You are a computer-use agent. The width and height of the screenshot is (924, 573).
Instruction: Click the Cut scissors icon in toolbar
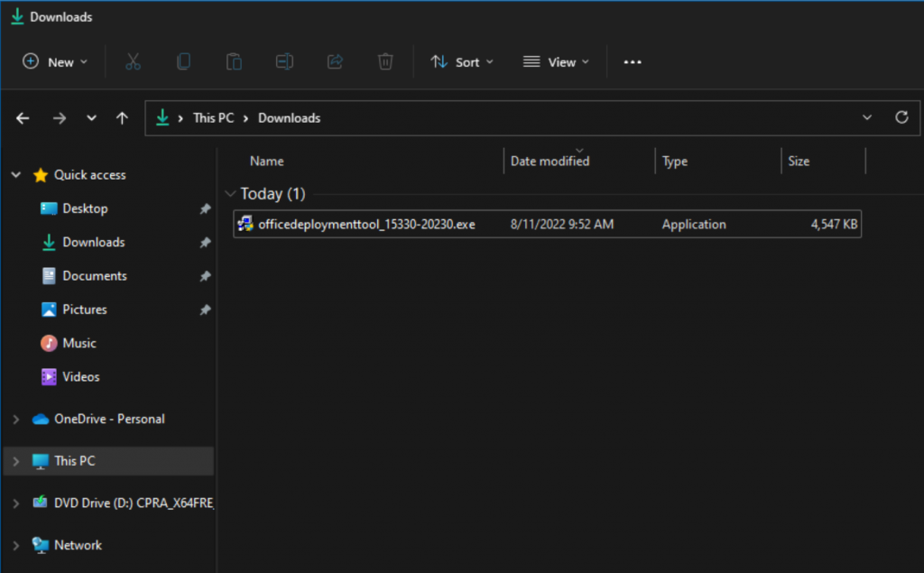[x=134, y=62]
